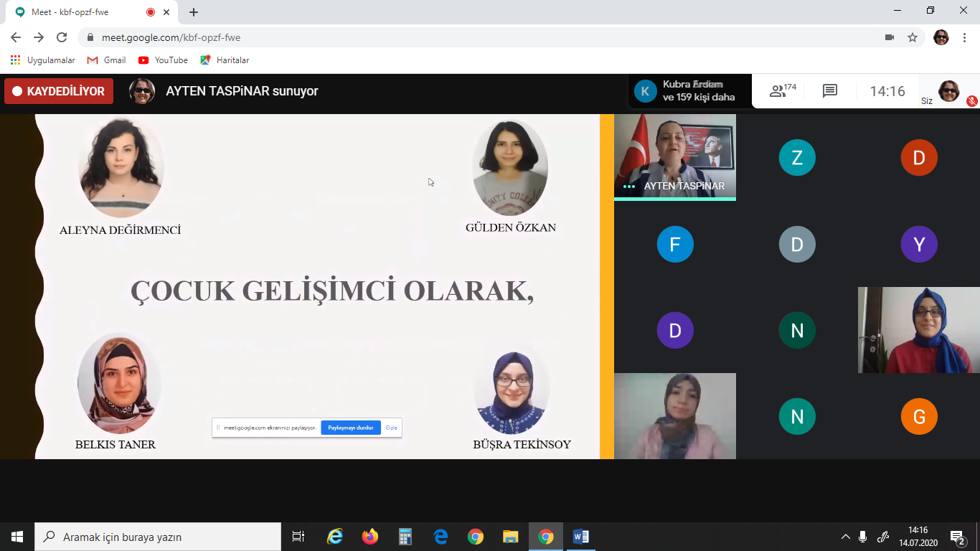Click the Windows search box
The image size is (980, 551).
click(x=158, y=537)
